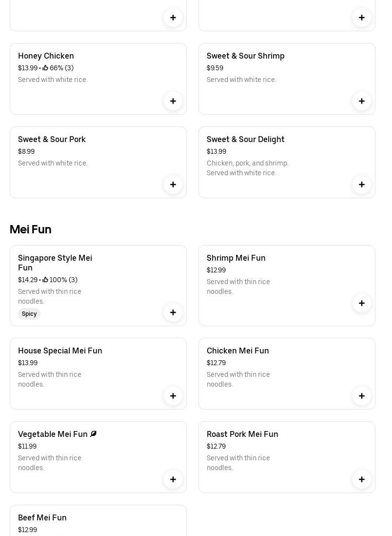Screen dimensions: 392x536
Task: Open Sweet & Sour Delight item title
Action: point(245,140)
